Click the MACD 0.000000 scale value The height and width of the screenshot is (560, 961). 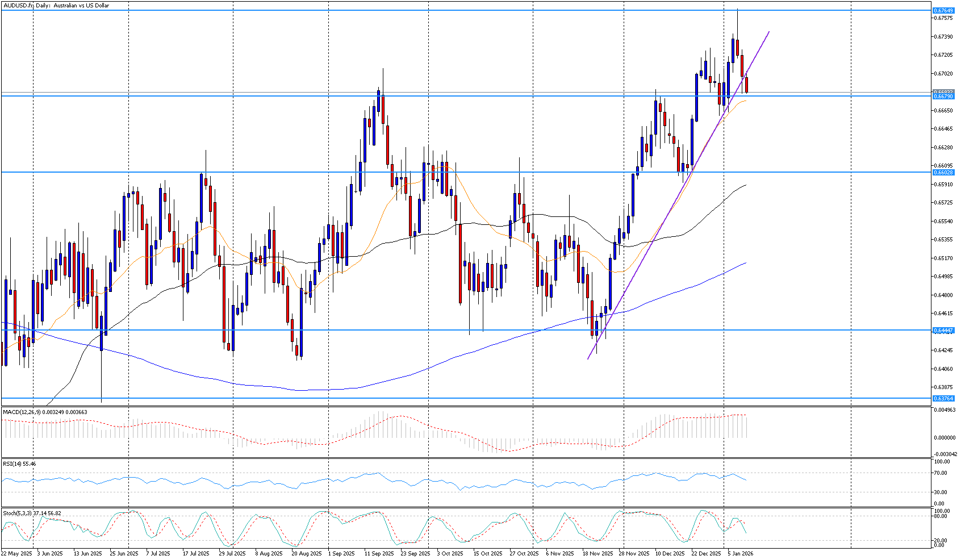[x=945, y=437]
